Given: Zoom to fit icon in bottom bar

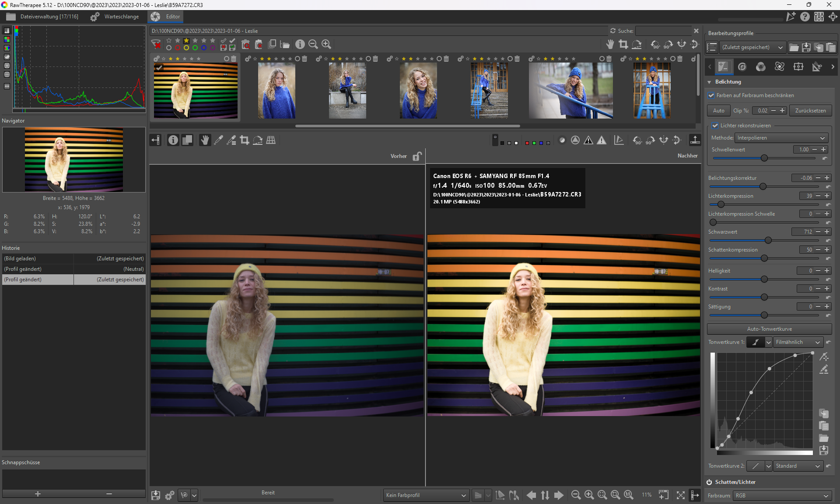Looking at the screenshot, I should pos(602,495).
